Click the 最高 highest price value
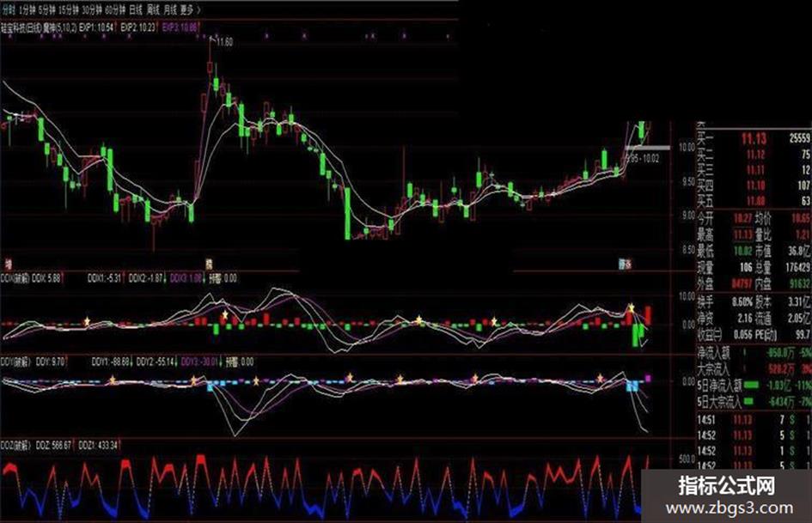This screenshot has height=523, width=812. point(743,235)
